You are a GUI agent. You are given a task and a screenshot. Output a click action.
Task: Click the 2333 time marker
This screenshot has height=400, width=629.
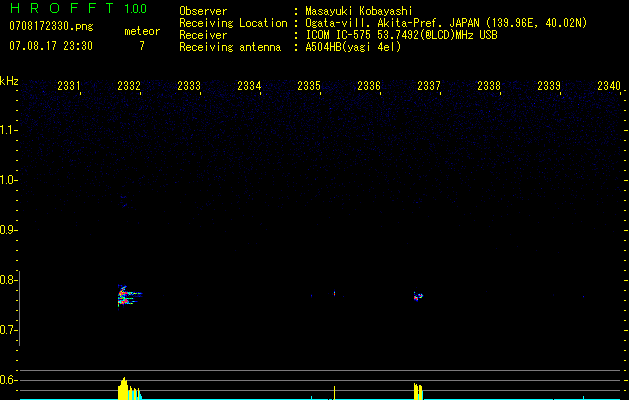(189, 85)
